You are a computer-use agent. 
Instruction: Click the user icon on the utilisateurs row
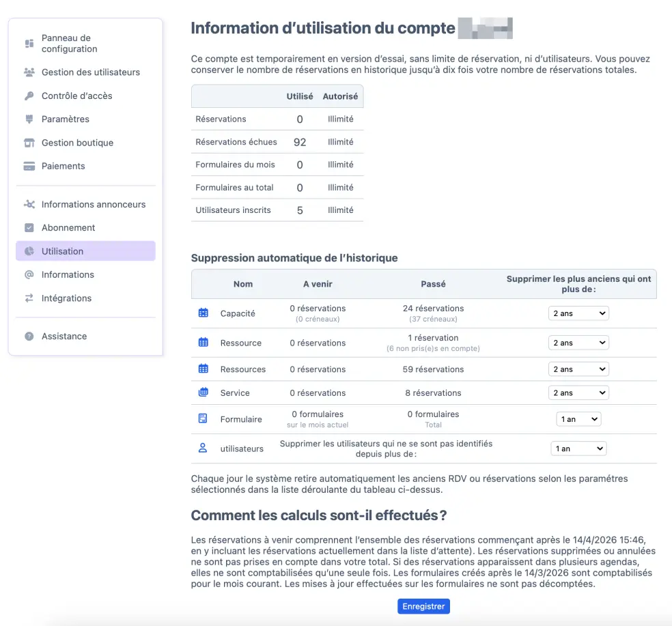point(204,448)
